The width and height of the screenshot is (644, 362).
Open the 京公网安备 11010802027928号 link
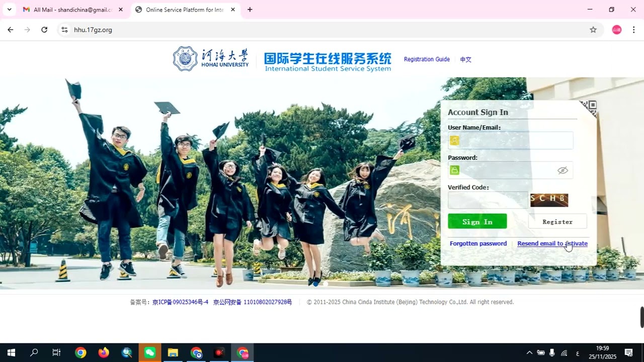[253, 302]
